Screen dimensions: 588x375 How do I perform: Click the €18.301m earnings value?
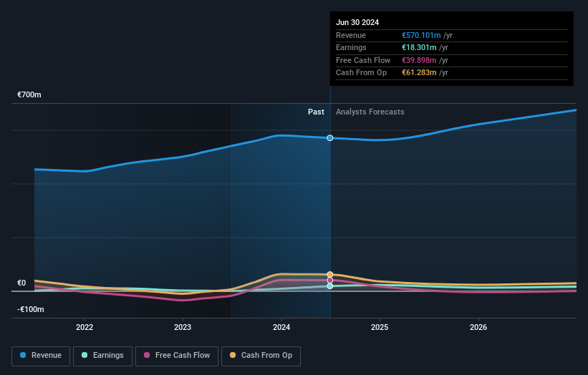(419, 47)
